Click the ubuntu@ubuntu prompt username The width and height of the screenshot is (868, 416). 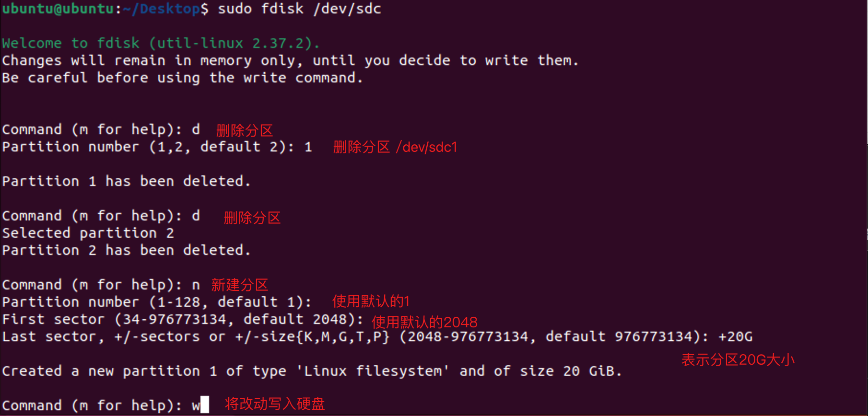click(x=58, y=9)
